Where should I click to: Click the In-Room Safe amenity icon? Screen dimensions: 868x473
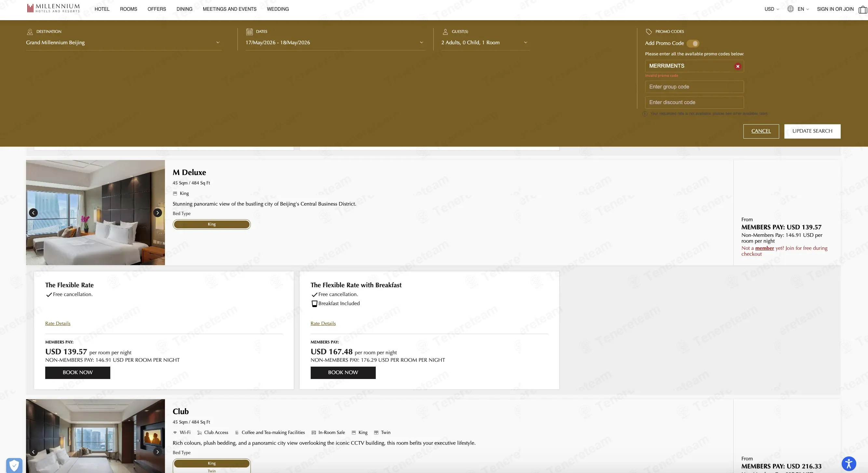pos(314,433)
